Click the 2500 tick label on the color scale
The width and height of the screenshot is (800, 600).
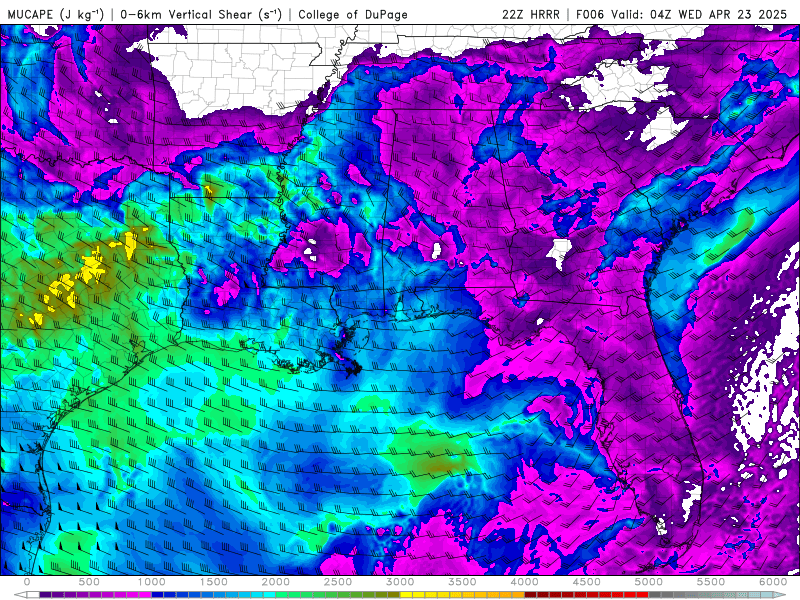[338, 582]
